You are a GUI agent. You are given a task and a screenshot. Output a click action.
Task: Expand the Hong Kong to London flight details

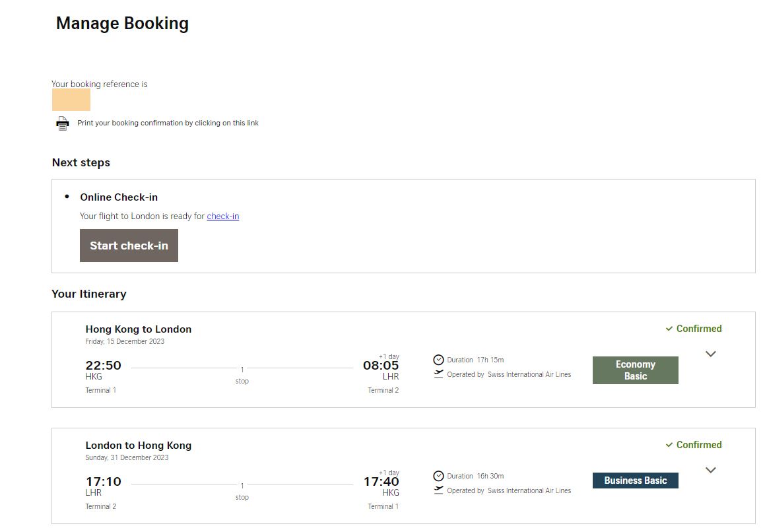710,354
